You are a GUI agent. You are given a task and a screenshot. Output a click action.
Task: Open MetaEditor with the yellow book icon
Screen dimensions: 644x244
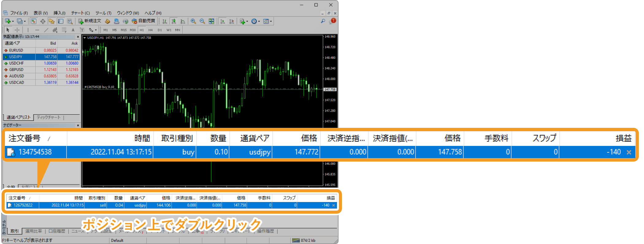point(107,21)
